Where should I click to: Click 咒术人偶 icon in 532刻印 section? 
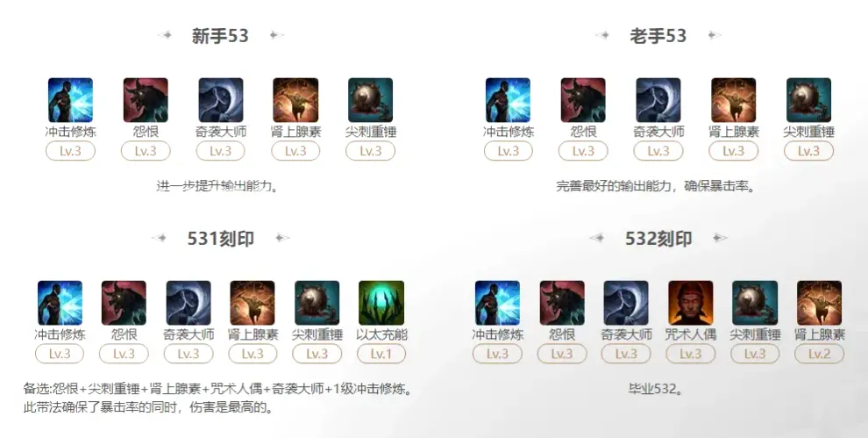click(x=690, y=303)
